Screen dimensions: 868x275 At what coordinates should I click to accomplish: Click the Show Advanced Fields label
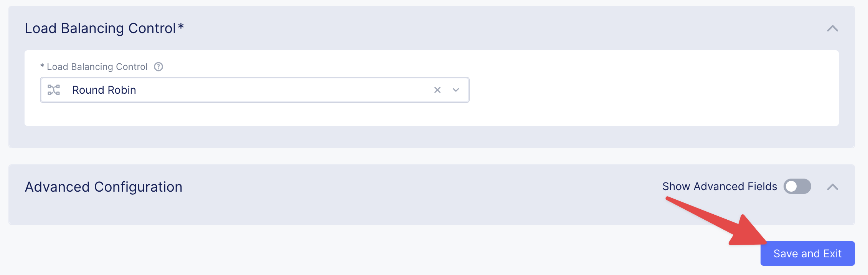click(719, 187)
